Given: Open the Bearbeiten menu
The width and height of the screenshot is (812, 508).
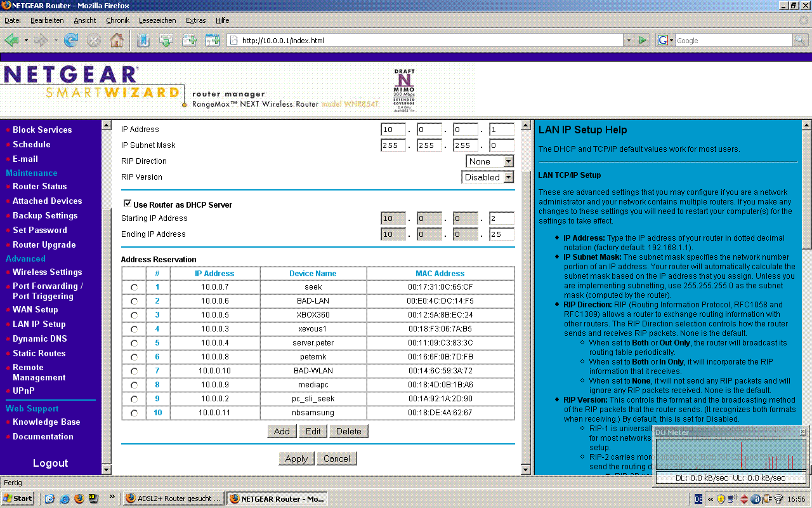Looking at the screenshot, I should click(47, 20).
